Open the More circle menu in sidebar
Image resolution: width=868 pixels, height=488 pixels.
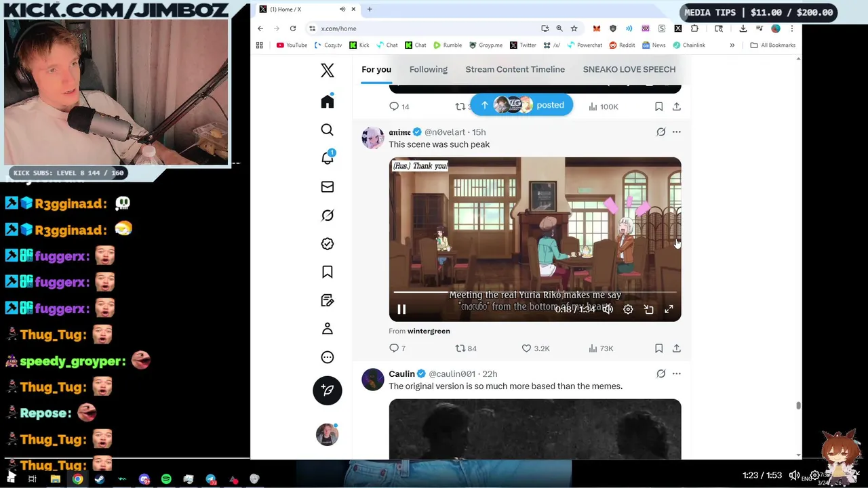pyautogui.click(x=327, y=357)
